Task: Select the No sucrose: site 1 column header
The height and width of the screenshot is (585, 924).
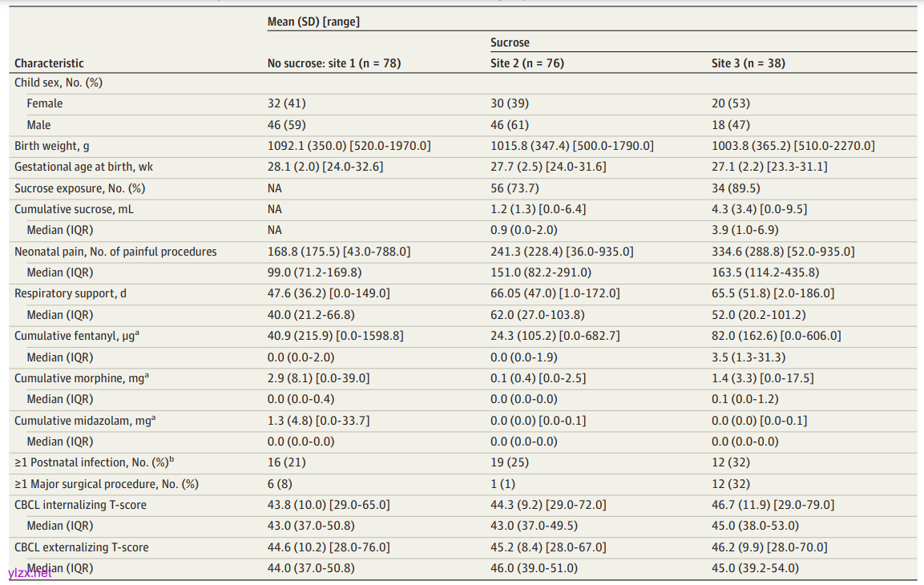Action: coord(333,63)
